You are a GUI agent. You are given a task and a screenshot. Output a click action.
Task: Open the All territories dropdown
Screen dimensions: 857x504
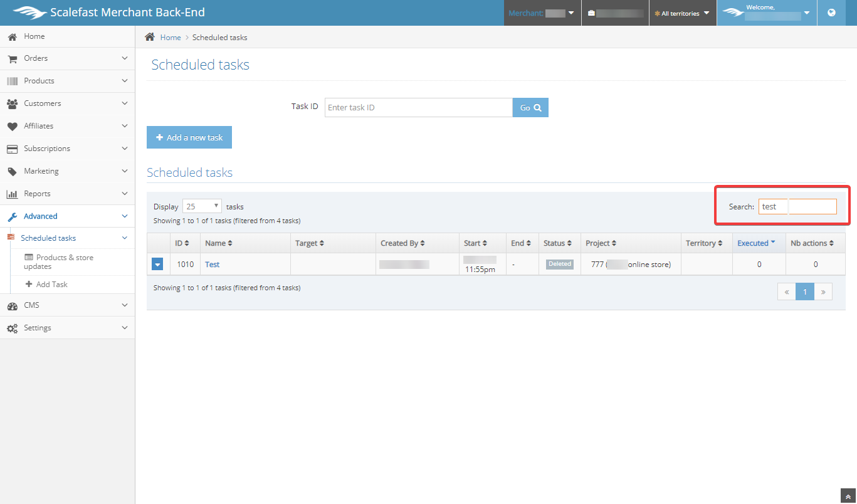point(682,13)
